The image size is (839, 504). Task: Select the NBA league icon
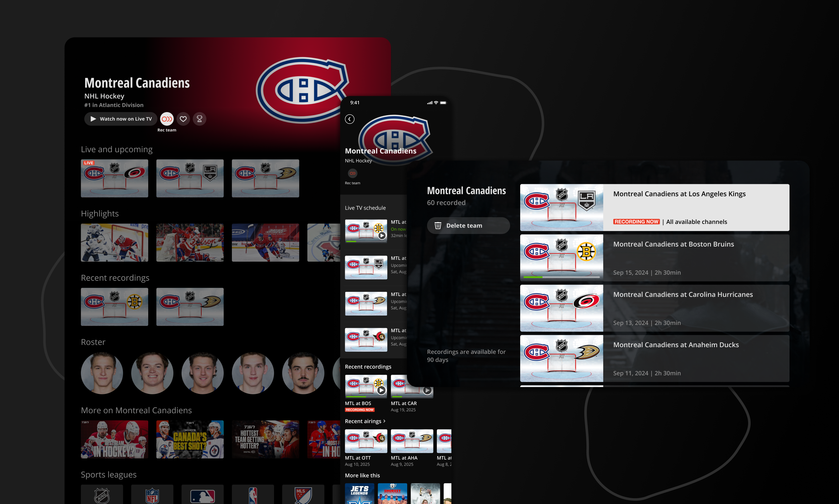click(x=253, y=494)
